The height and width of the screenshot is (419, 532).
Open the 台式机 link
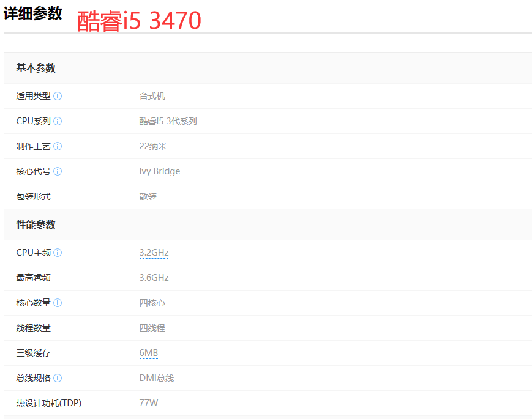pyautogui.click(x=152, y=97)
